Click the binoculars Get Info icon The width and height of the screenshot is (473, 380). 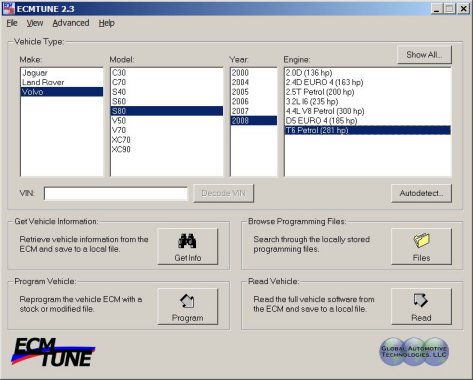(x=187, y=241)
